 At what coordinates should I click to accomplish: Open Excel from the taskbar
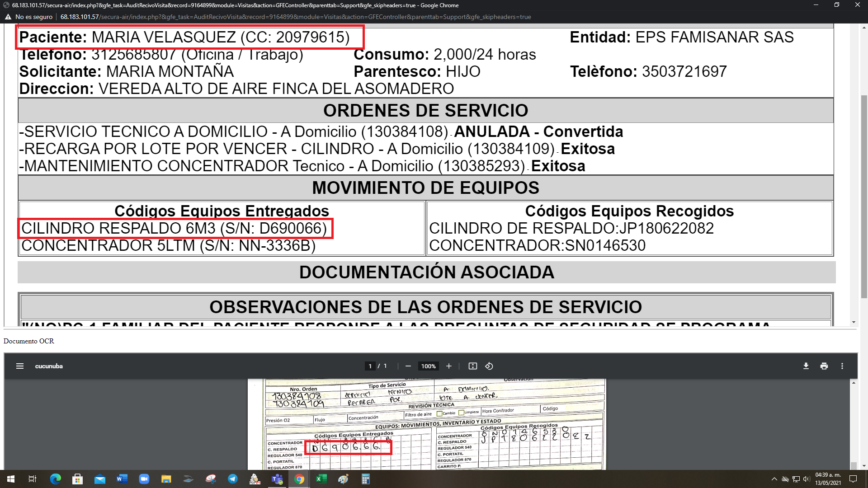coord(321,479)
